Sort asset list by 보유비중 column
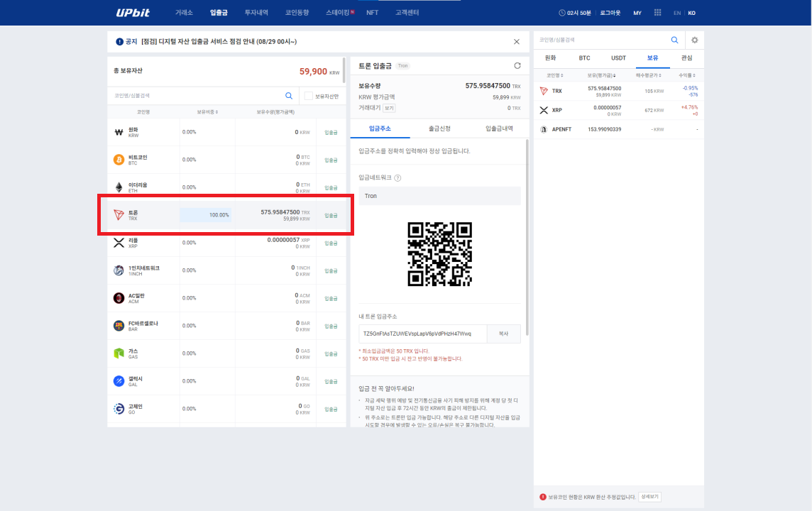Screen dimensions: 812x511 207,112
